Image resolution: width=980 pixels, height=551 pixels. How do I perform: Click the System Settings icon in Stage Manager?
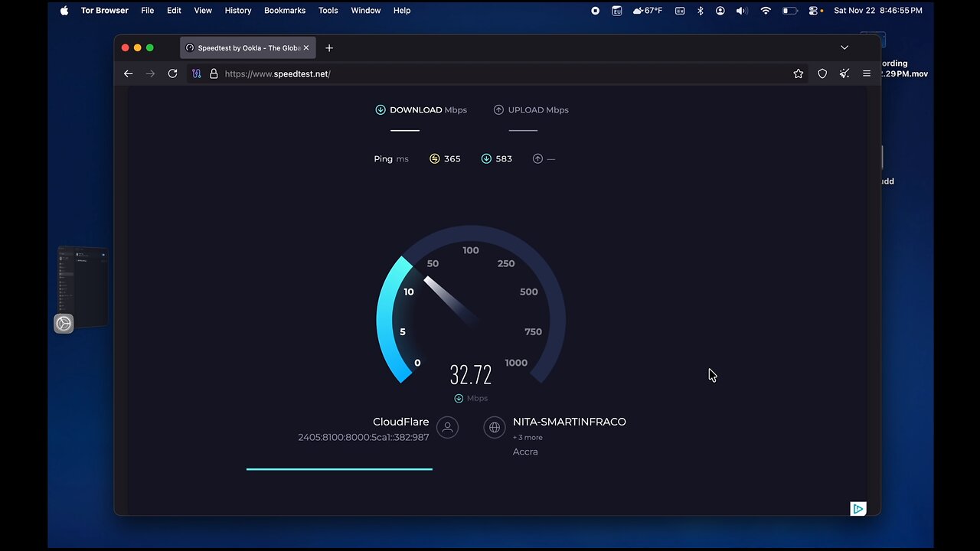[x=64, y=324]
